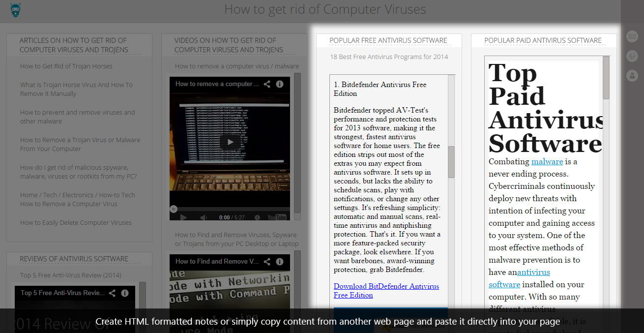
Task: Open 'How to Easily Delete Computer Viruses' link
Action: pyautogui.click(x=76, y=223)
